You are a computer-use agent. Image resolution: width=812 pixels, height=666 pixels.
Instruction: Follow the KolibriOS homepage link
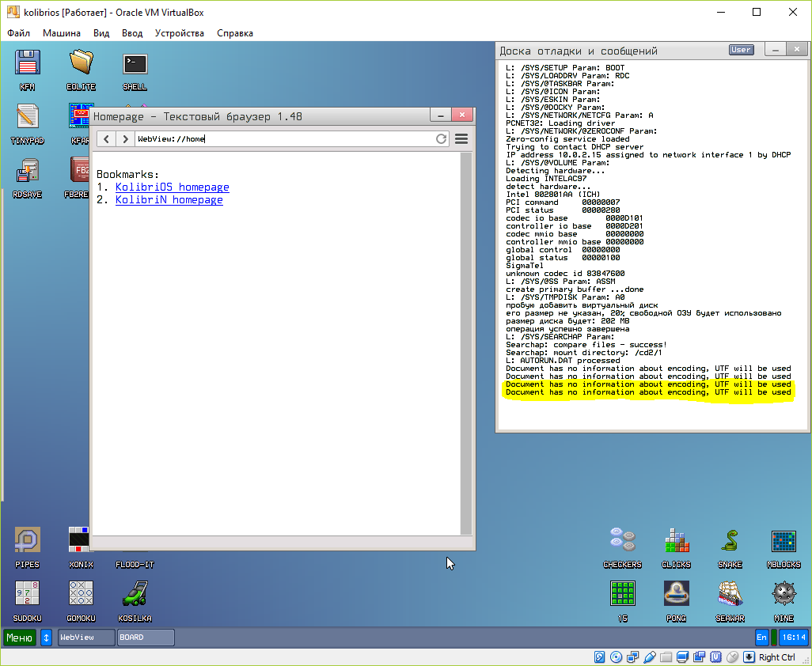tap(172, 187)
